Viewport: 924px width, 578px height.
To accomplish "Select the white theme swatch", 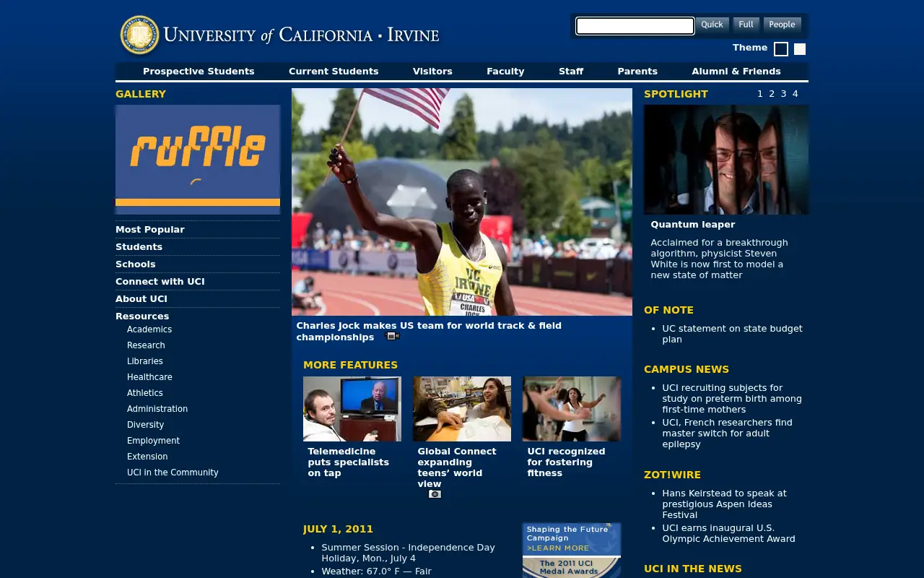I will click(800, 49).
